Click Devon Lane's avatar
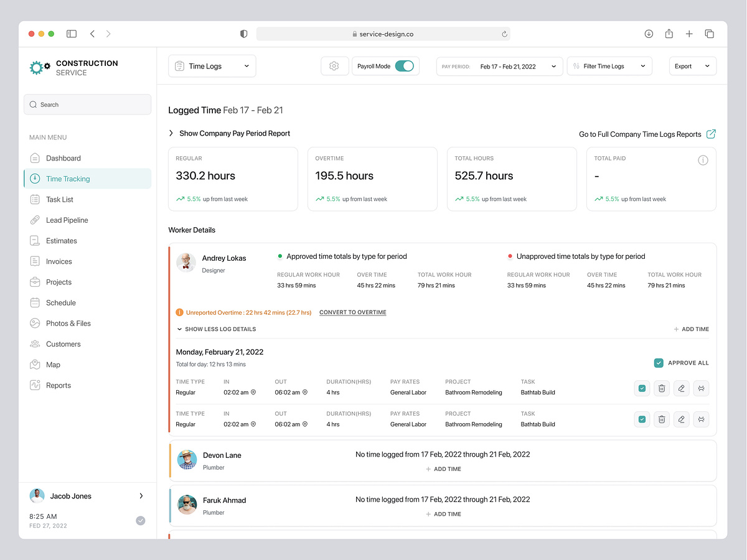This screenshot has height=560, width=747. click(x=187, y=460)
